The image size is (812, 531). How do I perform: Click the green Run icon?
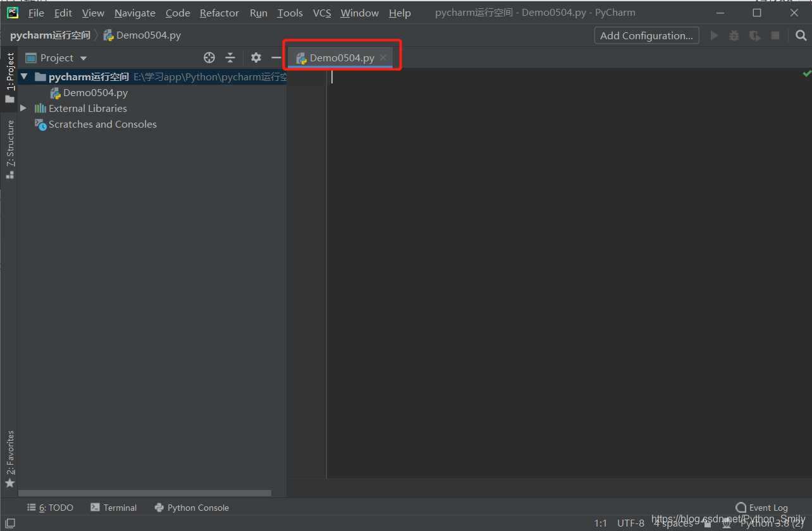coord(714,35)
